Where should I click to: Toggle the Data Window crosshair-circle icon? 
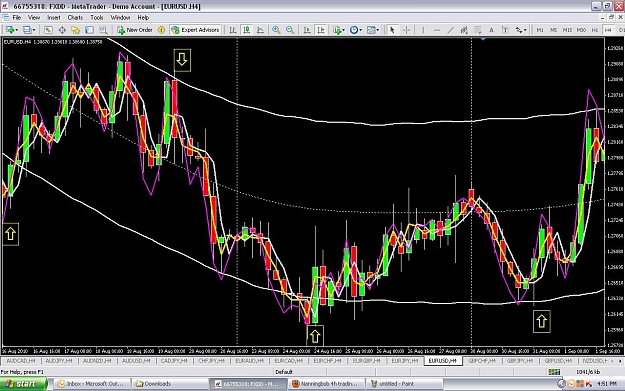click(x=62, y=30)
